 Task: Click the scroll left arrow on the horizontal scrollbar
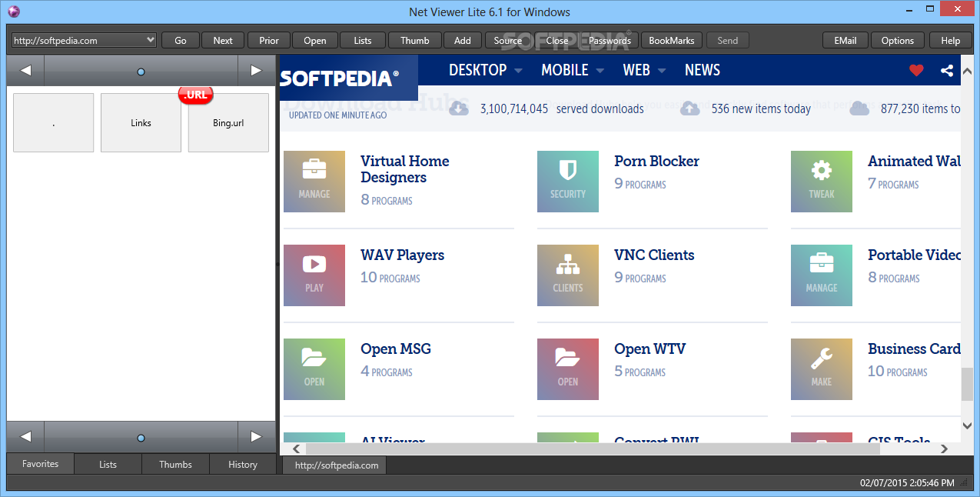(x=294, y=449)
